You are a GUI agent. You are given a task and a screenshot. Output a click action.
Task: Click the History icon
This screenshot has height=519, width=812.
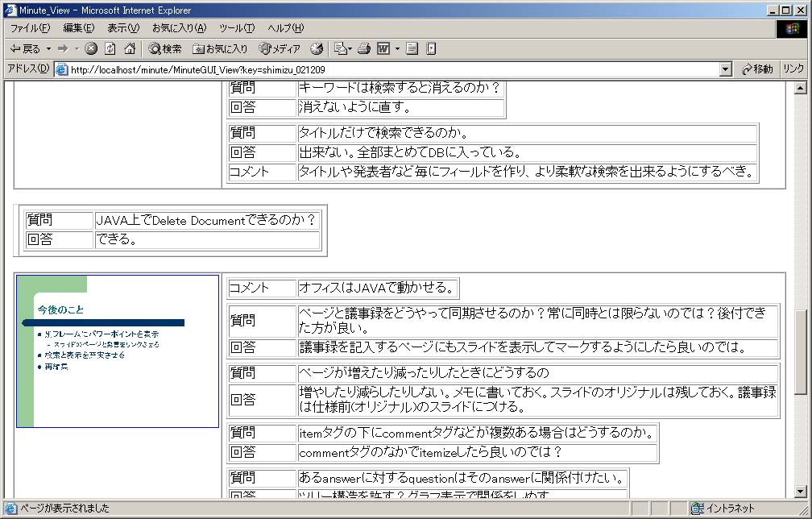[317, 48]
